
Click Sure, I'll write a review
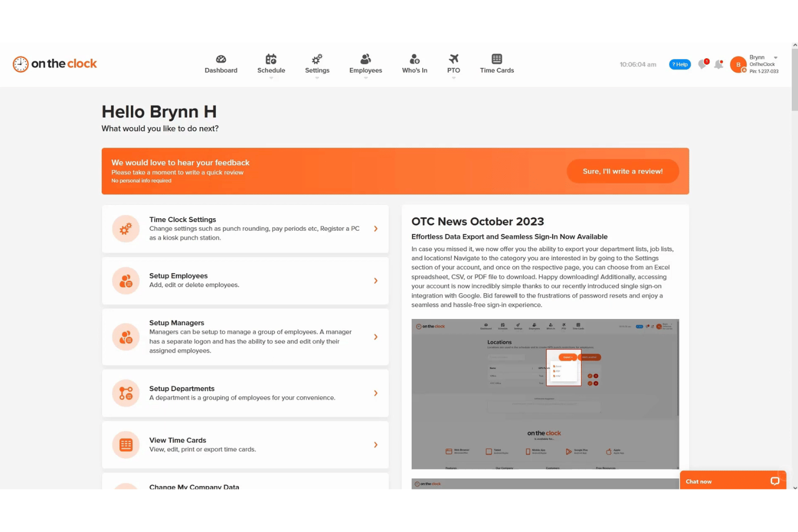tap(623, 171)
